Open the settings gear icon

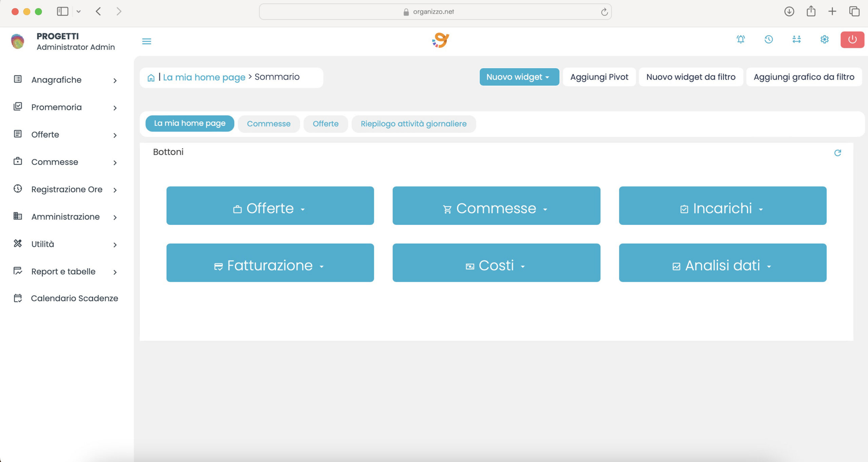tap(825, 39)
